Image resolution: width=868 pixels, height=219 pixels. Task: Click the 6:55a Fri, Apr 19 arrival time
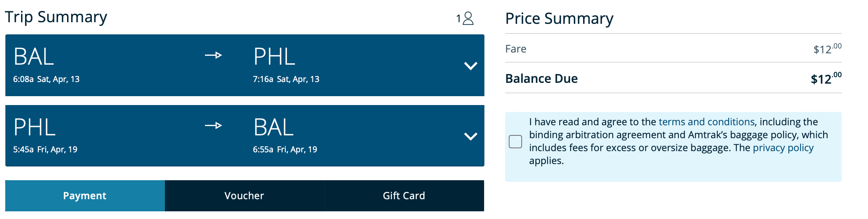pos(284,150)
